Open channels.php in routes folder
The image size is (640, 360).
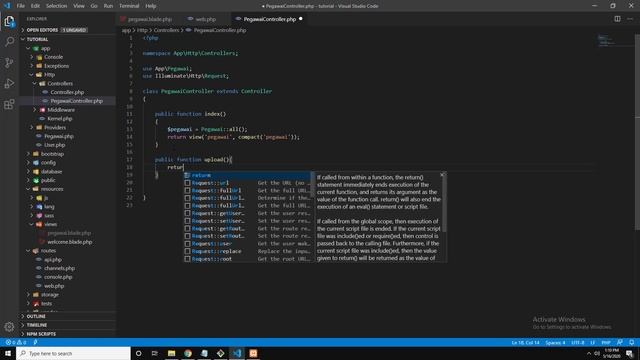tap(59, 268)
